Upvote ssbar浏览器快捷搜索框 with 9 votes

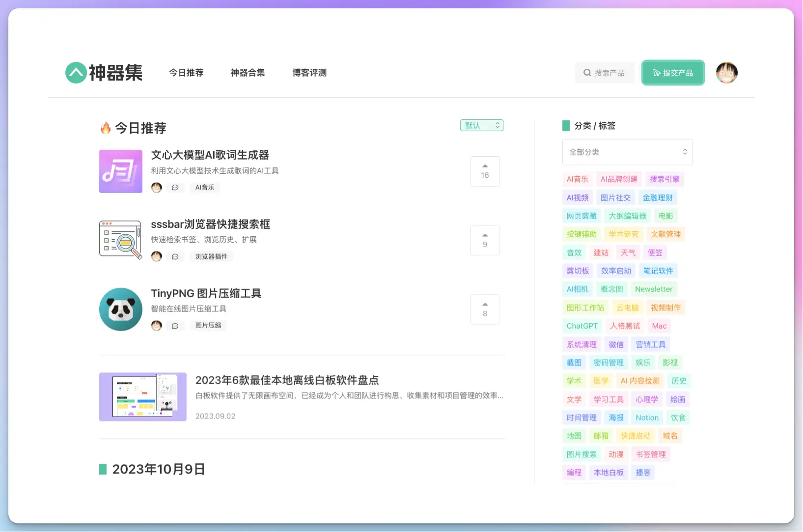(x=485, y=240)
